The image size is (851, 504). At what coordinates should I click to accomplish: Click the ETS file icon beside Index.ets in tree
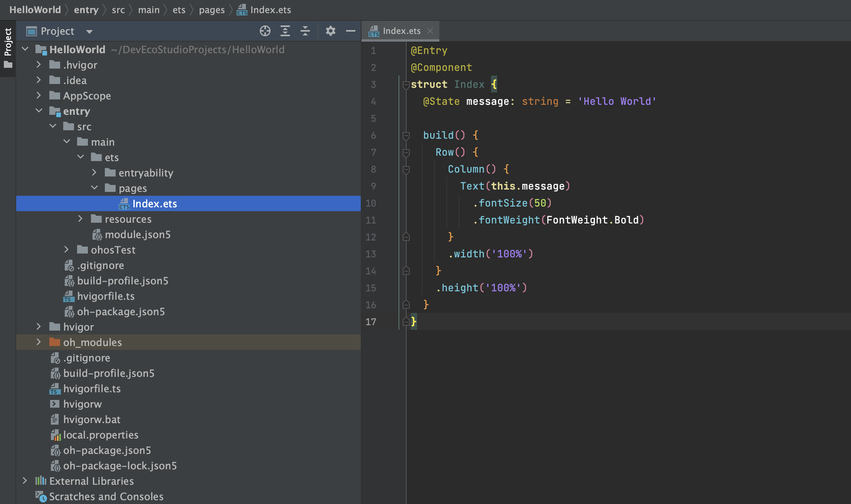124,203
